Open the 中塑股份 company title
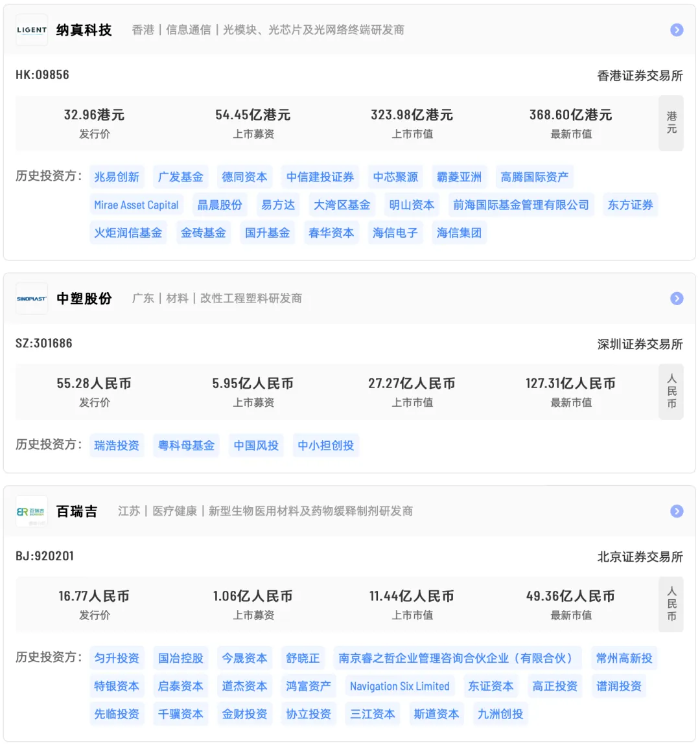The image size is (700, 745). pos(84,299)
